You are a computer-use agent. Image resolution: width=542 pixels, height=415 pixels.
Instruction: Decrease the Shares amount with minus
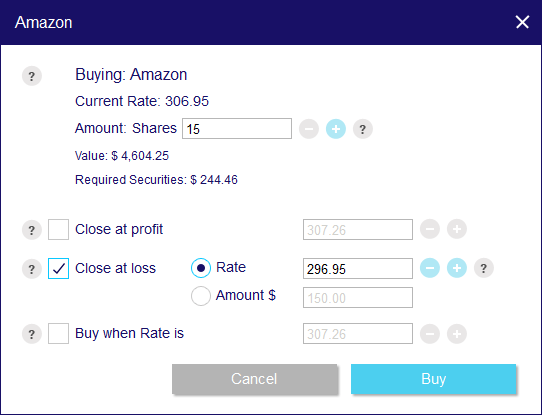click(309, 129)
